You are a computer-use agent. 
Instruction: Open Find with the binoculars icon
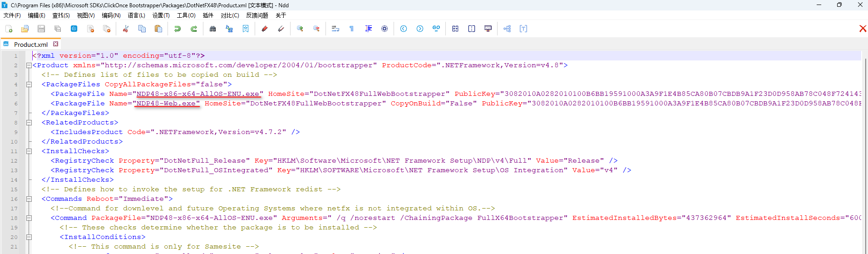click(213, 29)
